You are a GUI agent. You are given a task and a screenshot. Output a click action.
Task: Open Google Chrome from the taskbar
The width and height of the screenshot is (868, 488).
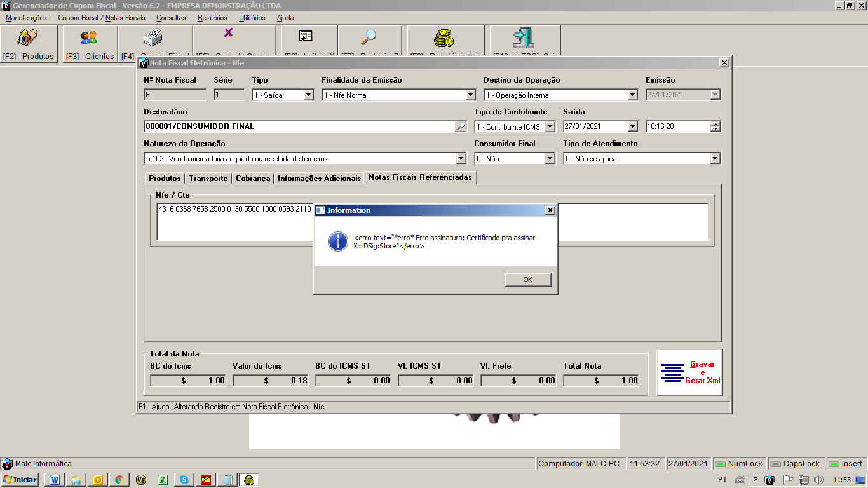119,480
